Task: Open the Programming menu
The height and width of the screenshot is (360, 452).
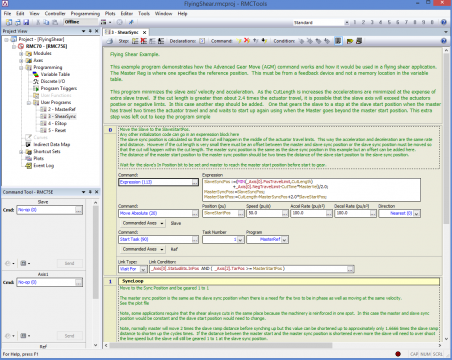Action: point(85,14)
